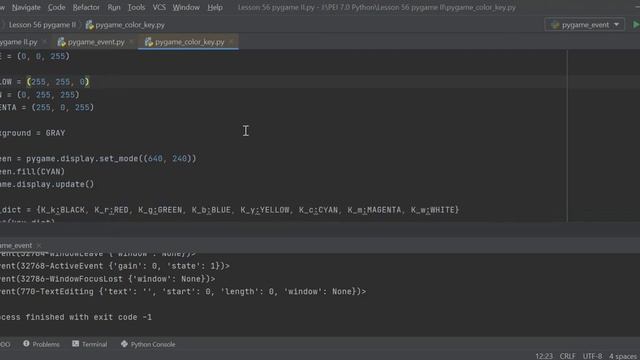Click the fill(CYAN) call in editor
The image size is (640, 360).
point(42,171)
